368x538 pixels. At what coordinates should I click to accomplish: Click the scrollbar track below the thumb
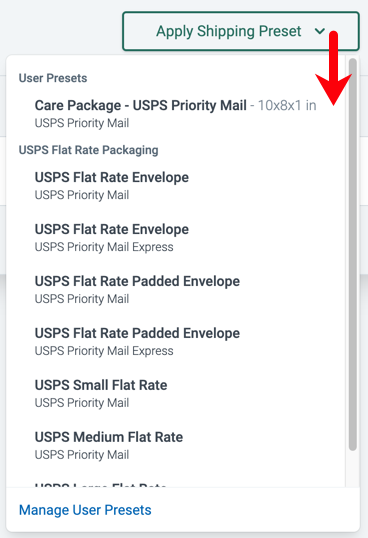353,469
